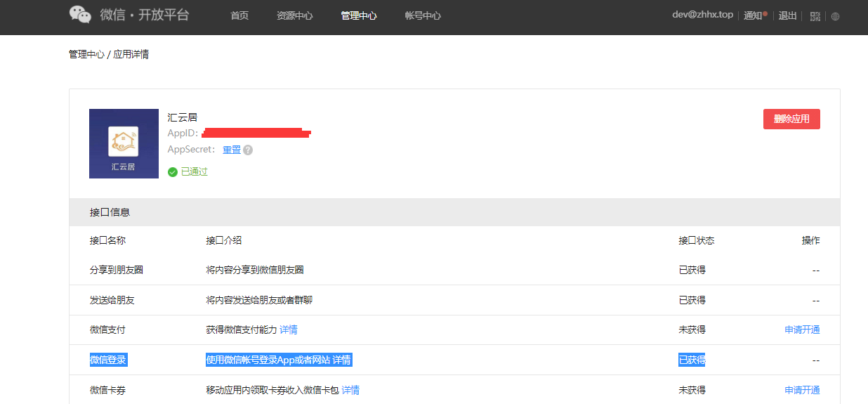The height and width of the screenshot is (404, 868).
Task: Click description 将内容发送给朋友或者群聊
Action: pyautogui.click(x=259, y=300)
